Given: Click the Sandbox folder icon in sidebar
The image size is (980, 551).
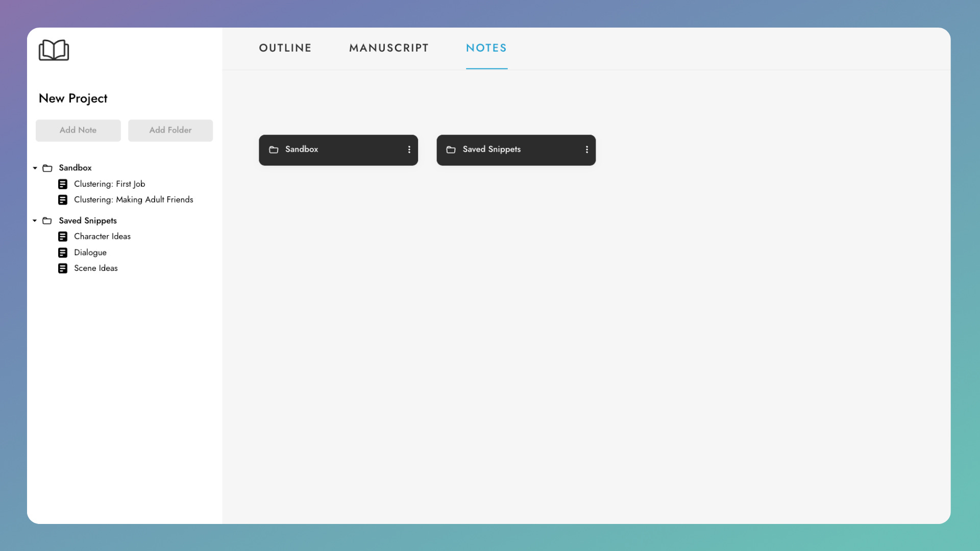Looking at the screenshot, I should [x=47, y=168].
